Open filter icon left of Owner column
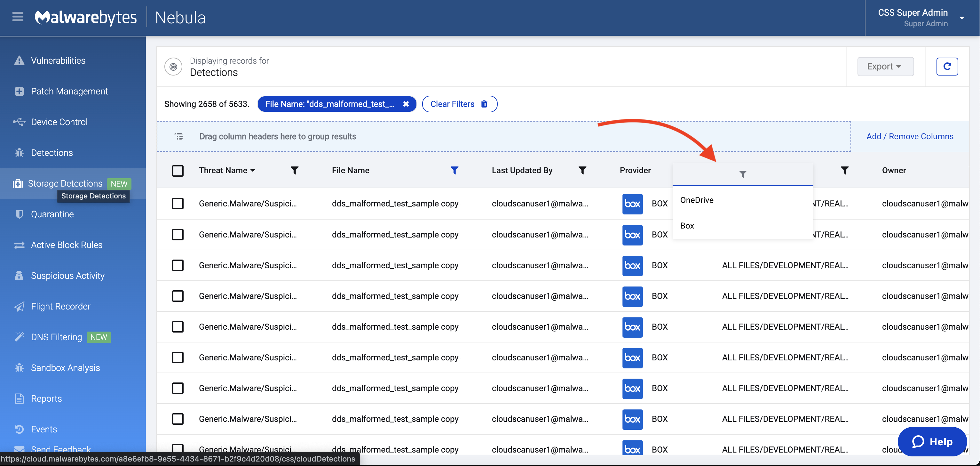 845,170
